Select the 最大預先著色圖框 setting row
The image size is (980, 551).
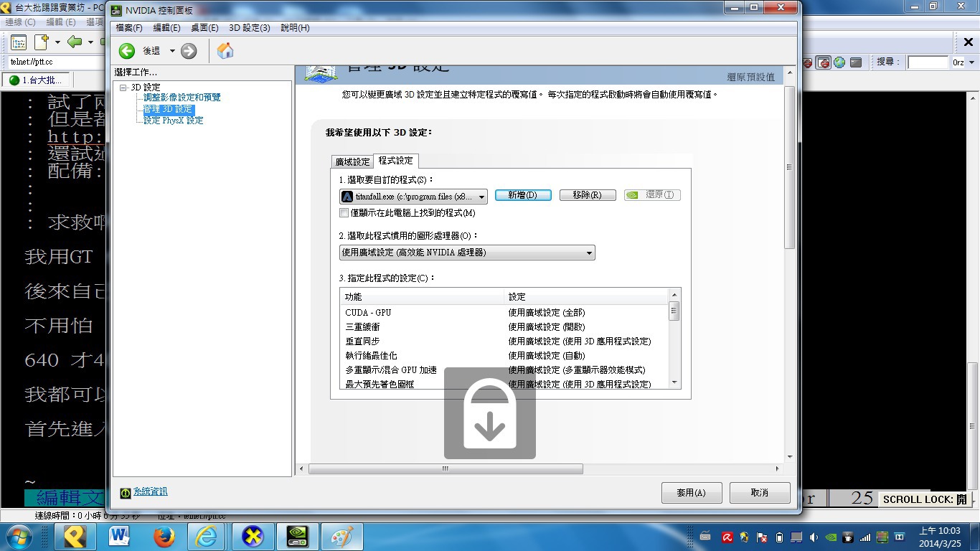(x=504, y=384)
